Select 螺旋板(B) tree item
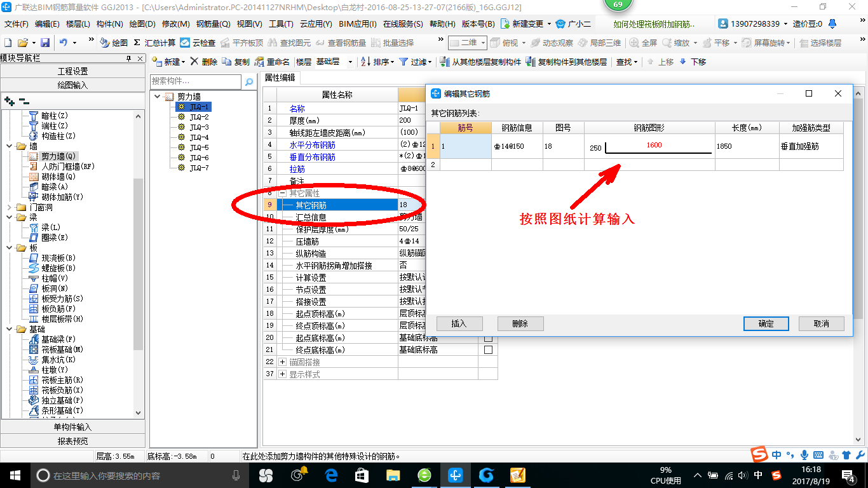This screenshot has width=868, height=488. click(58, 268)
